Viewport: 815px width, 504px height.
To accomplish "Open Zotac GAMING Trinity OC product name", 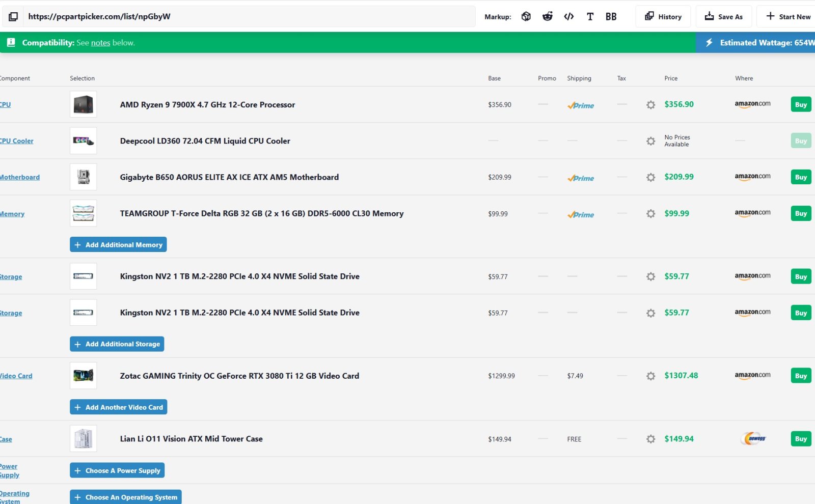I will (239, 376).
